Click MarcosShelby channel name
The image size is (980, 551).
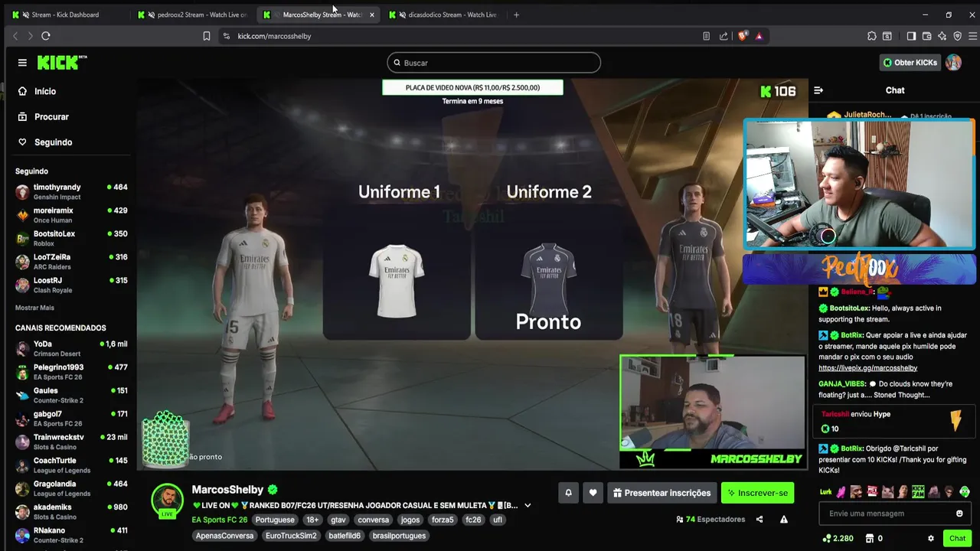coord(227,490)
